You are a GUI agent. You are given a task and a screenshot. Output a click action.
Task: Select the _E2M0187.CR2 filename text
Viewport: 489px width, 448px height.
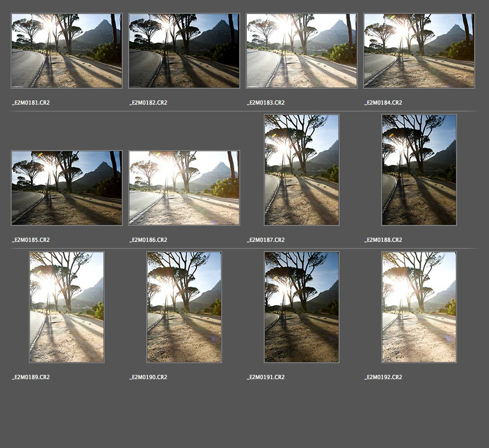tap(266, 240)
